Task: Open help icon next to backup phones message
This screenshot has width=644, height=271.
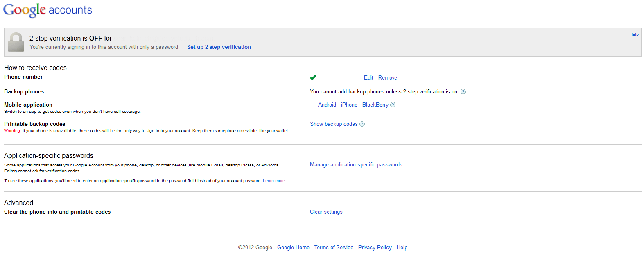Action: (463, 92)
